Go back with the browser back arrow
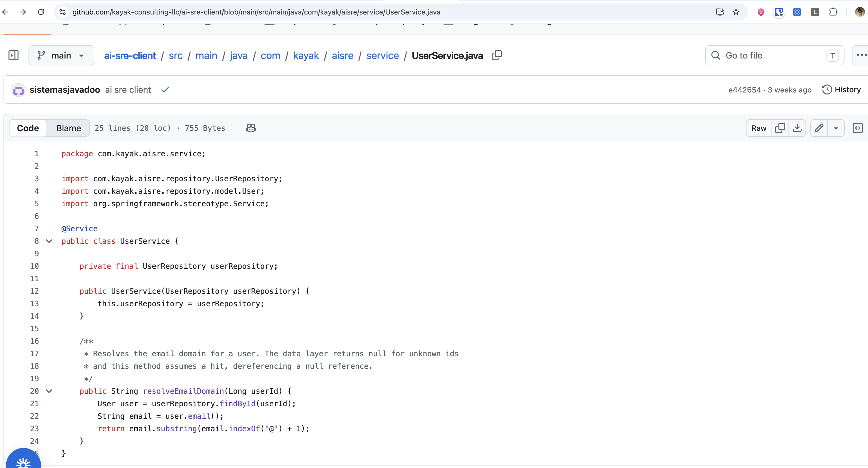The image size is (868, 468). (x=5, y=12)
